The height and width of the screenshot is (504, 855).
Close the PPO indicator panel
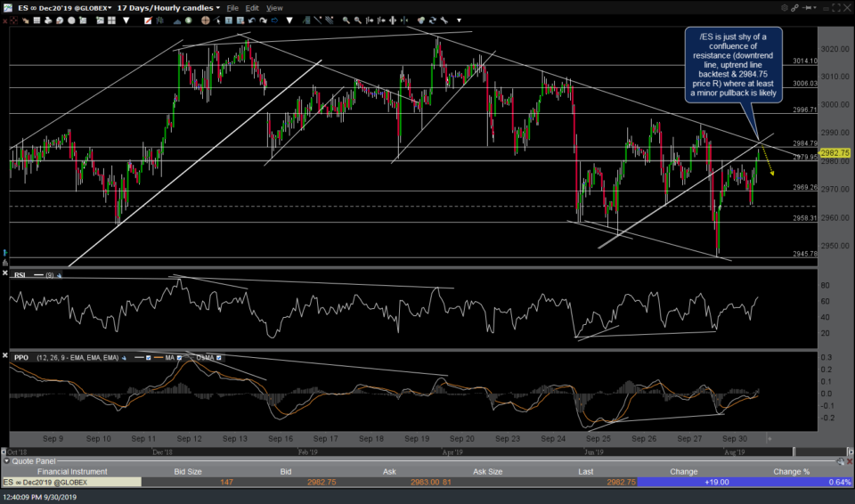point(4,355)
